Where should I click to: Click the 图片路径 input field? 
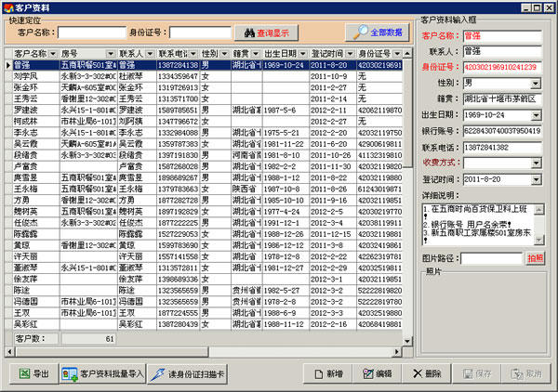click(x=491, y=259)
